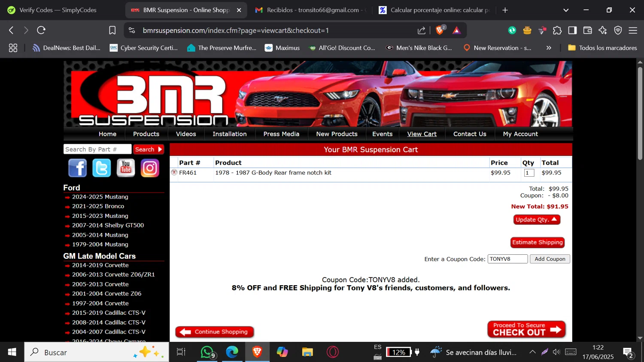Open Videos menu item
This screenshot has height=362, width=644.
point(186,134)
